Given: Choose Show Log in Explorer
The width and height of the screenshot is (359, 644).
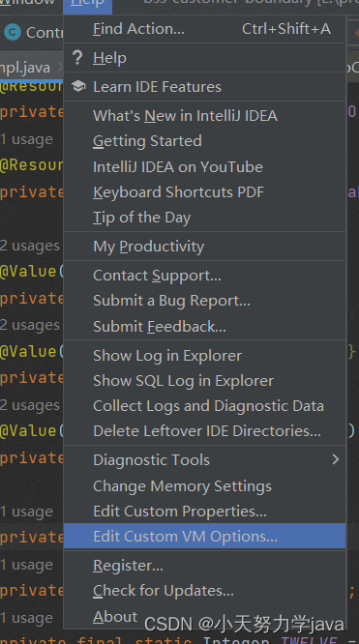Looking at the screenshot, I should (x=205, y=356).
